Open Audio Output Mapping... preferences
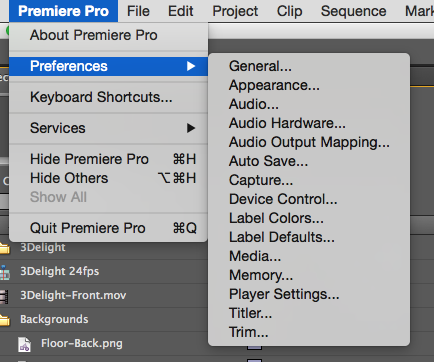 pyautogui.click(x=309, y=142)
